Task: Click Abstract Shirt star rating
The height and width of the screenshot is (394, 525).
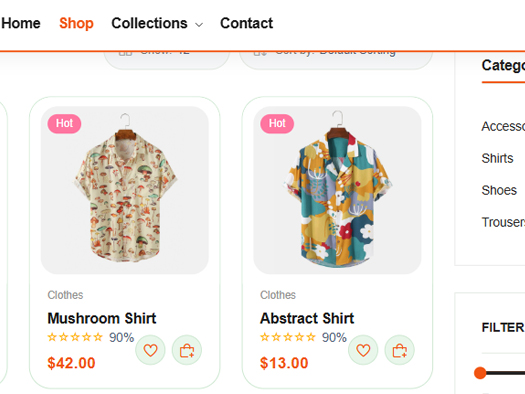Action: tap(288, 337)
